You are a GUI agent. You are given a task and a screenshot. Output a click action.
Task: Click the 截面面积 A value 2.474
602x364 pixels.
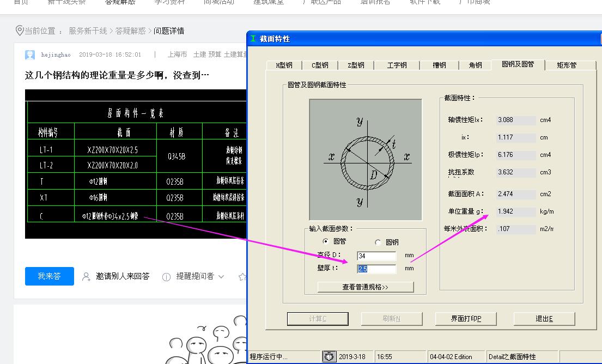coord(516,194)
